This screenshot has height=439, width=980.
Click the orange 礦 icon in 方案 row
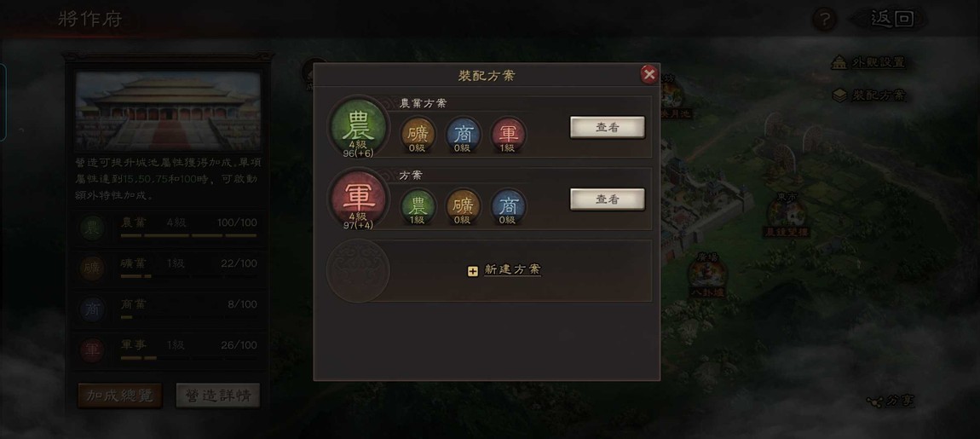463,207
